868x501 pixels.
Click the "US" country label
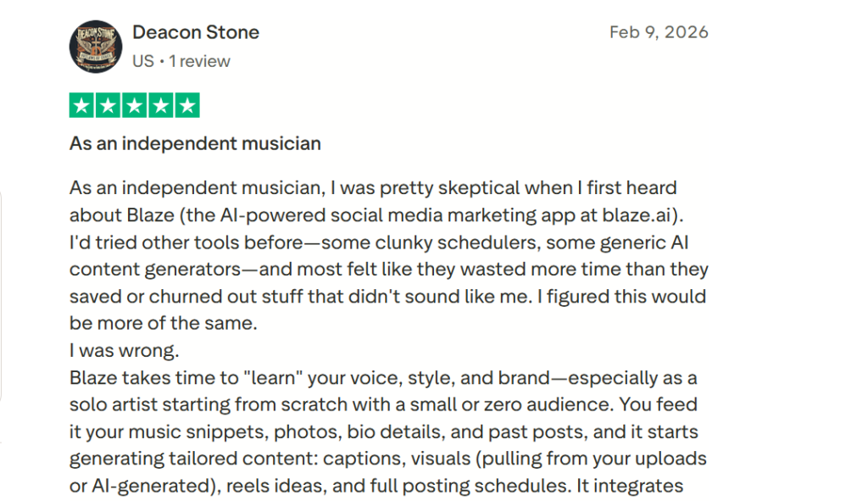pos(142,61)
